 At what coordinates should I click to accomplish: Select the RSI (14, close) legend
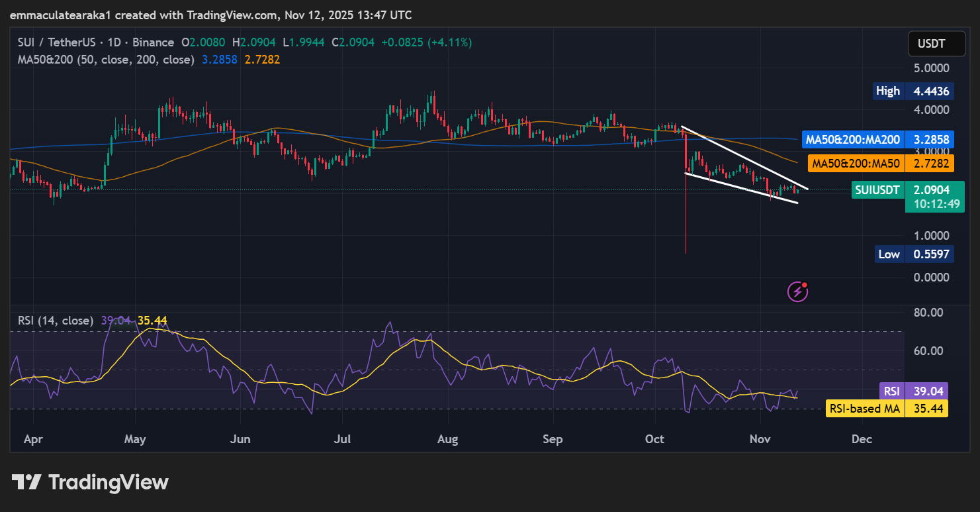(x=56, y=321)
